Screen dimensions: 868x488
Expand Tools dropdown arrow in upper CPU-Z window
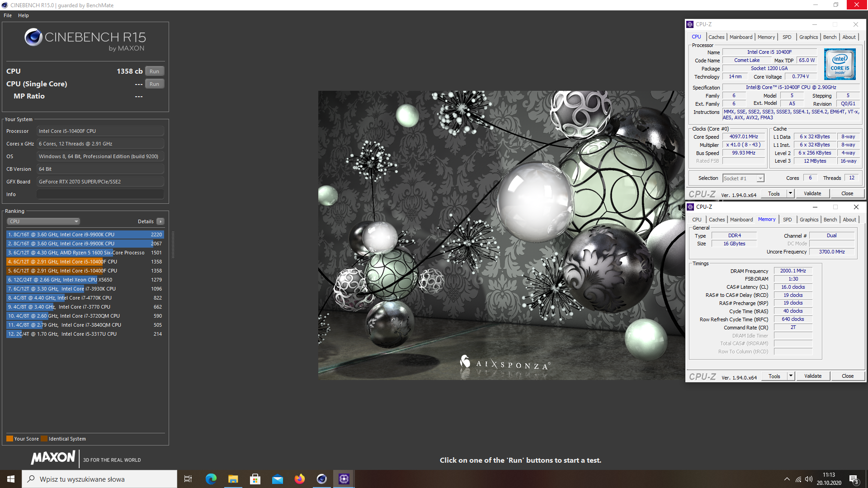click(x=790, y=194)
